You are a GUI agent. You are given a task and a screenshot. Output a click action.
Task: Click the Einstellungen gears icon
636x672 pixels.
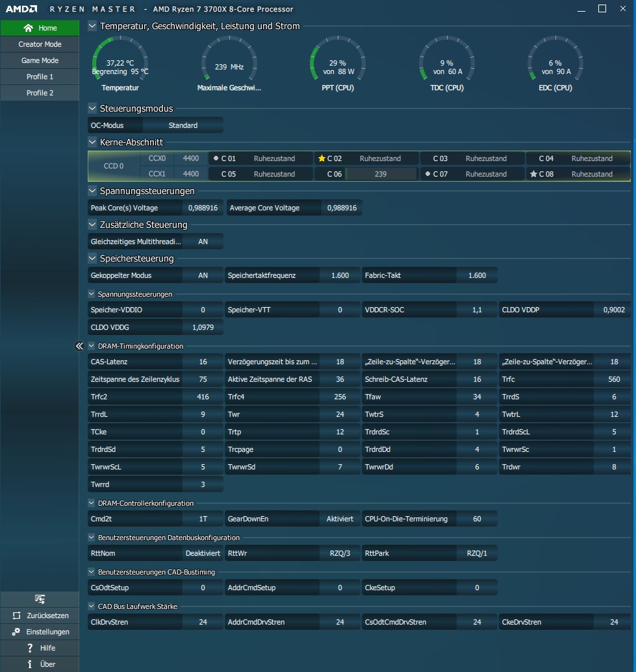[16, 632]
